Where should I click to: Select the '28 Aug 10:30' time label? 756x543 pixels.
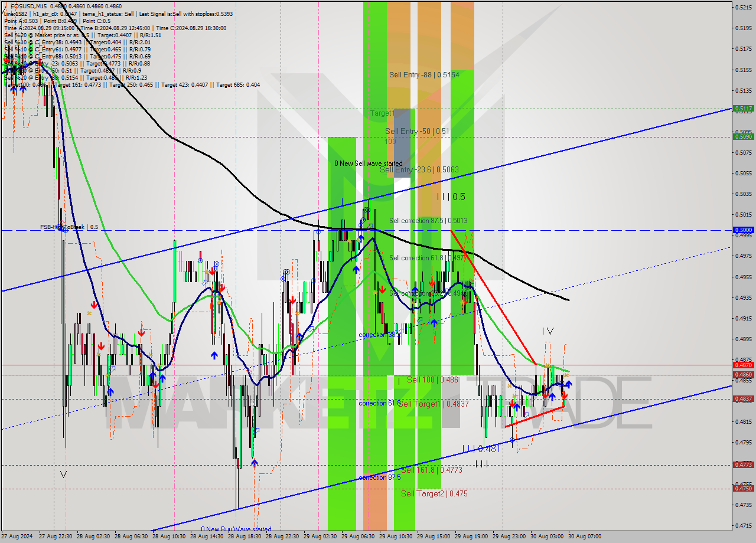(x=169, y=537)
